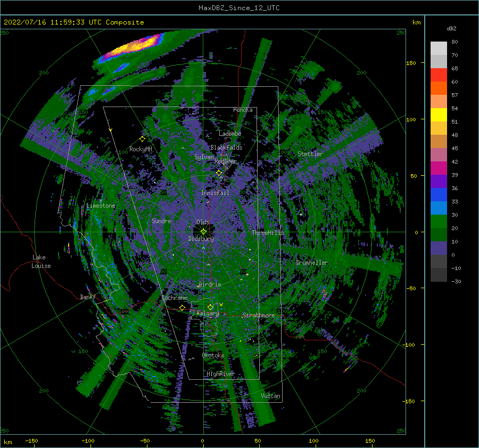Click the MaxDBZ_Since_12_UTC title text

[239, 8]
